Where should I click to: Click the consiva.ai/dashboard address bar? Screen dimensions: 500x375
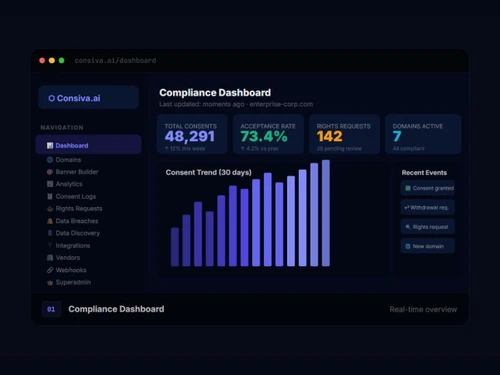(115, 61)
